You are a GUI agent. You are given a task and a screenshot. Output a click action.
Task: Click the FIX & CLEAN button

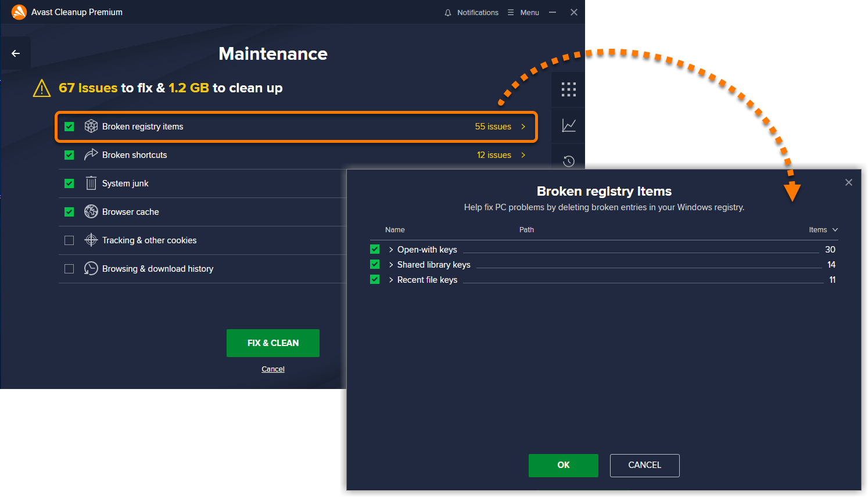click(273, 343)
